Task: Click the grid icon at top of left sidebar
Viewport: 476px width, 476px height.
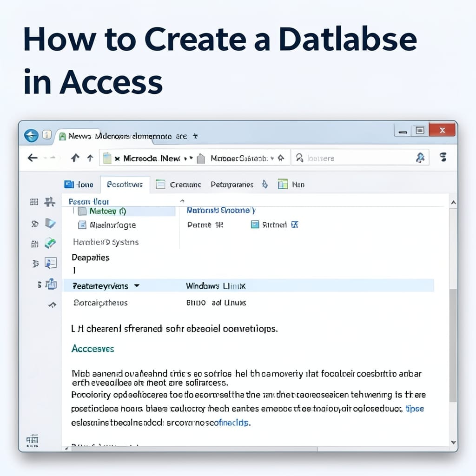Action: (x=34, y=202)
